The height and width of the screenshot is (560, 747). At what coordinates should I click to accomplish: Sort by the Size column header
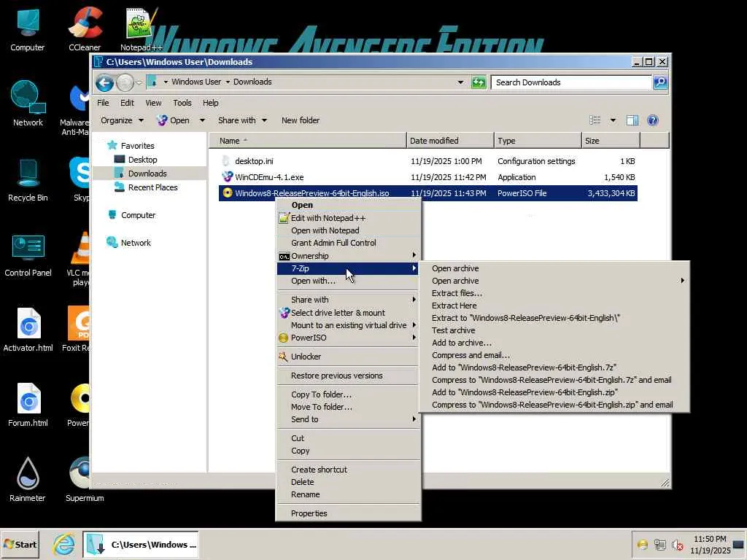click(x=611, y=141)
